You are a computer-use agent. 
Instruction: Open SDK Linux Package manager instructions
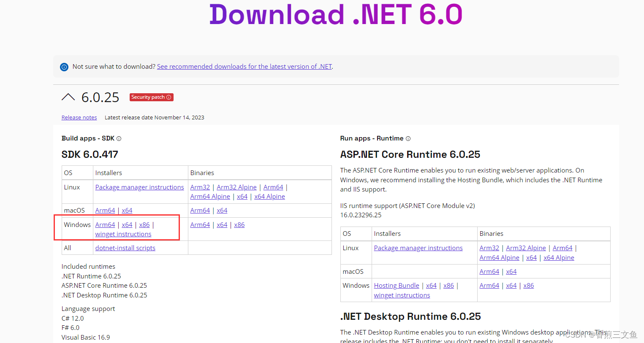[139, 187]
